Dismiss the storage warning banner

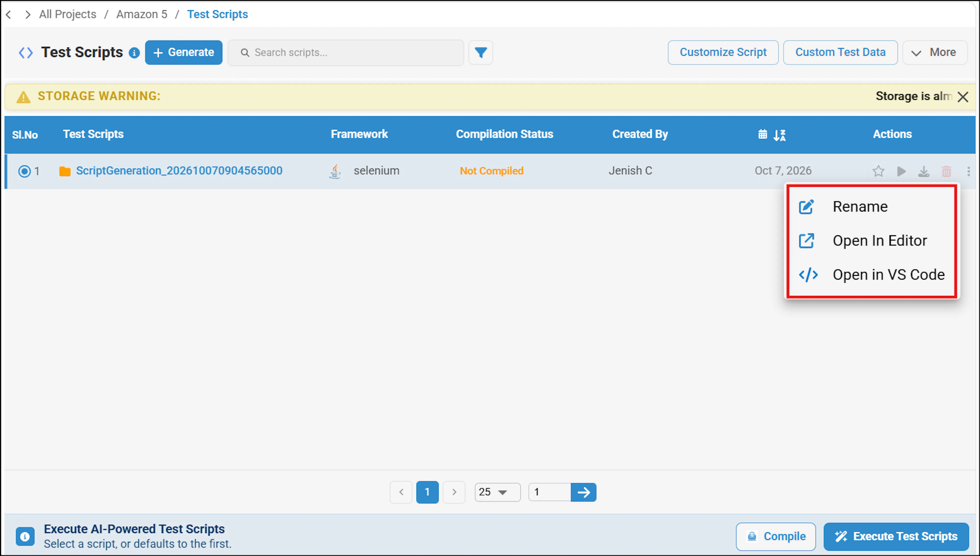click(962, 97)
